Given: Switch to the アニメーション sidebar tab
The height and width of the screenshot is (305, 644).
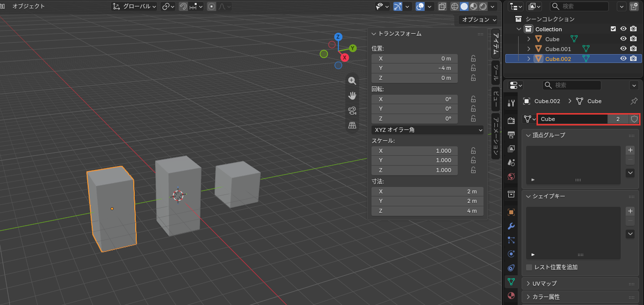Looking at the screenshot, I should [495, 136].
